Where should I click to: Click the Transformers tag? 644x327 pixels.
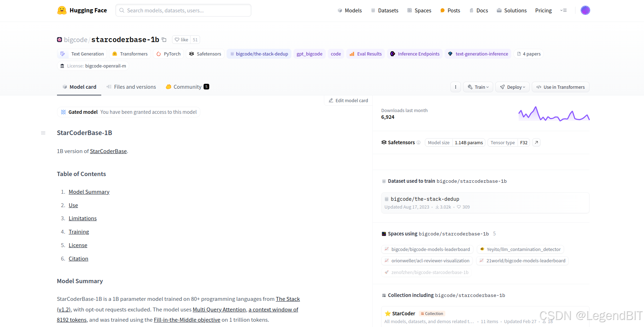[x=130, y=54]
